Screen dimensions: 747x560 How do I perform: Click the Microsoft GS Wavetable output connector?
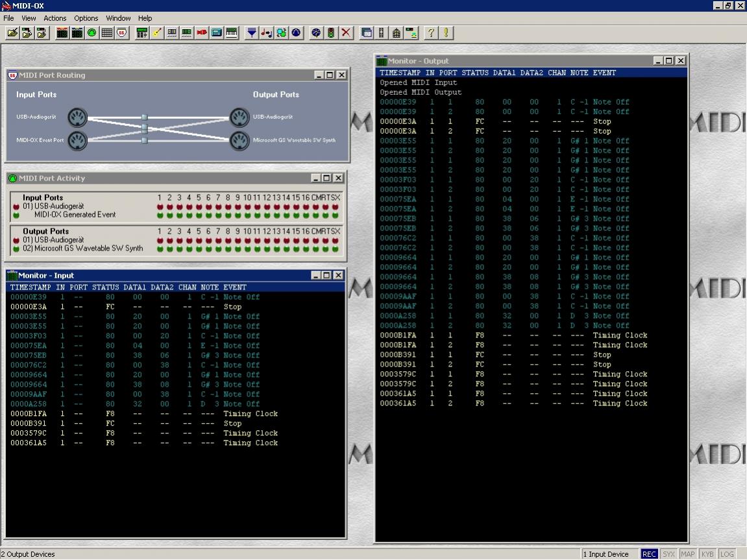(x=239, y=140)
